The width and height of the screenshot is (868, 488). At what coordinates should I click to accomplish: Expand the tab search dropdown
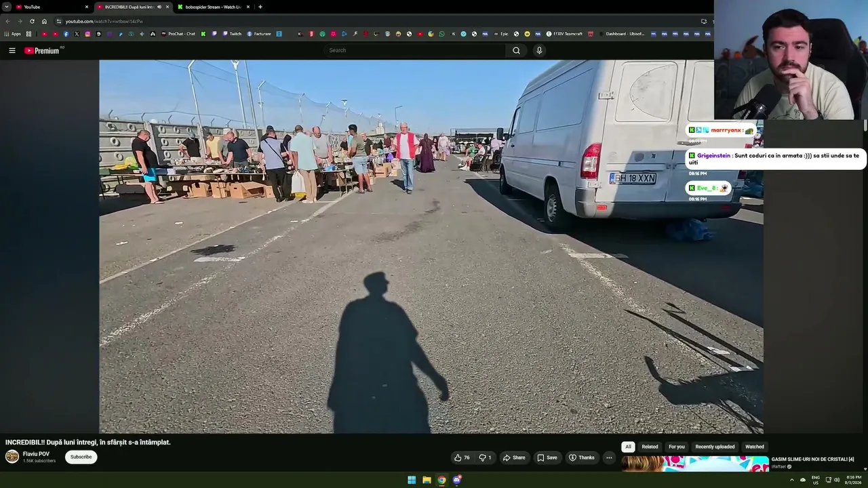click(6, 7)
